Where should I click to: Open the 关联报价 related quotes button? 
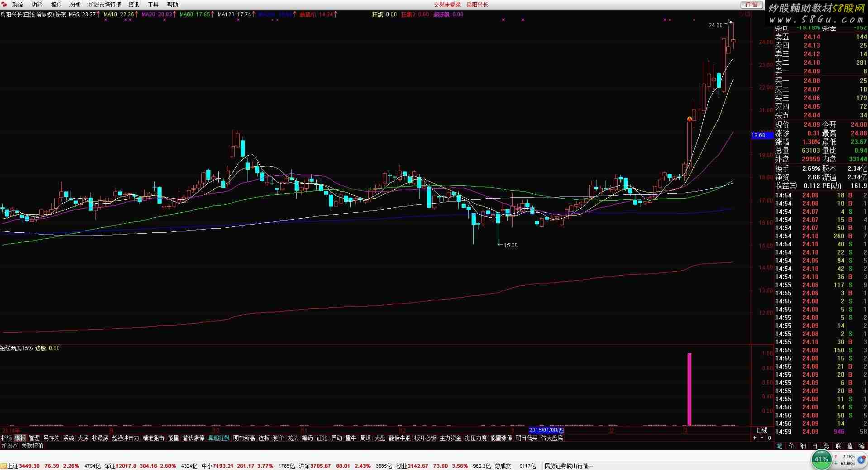[33, 446]
